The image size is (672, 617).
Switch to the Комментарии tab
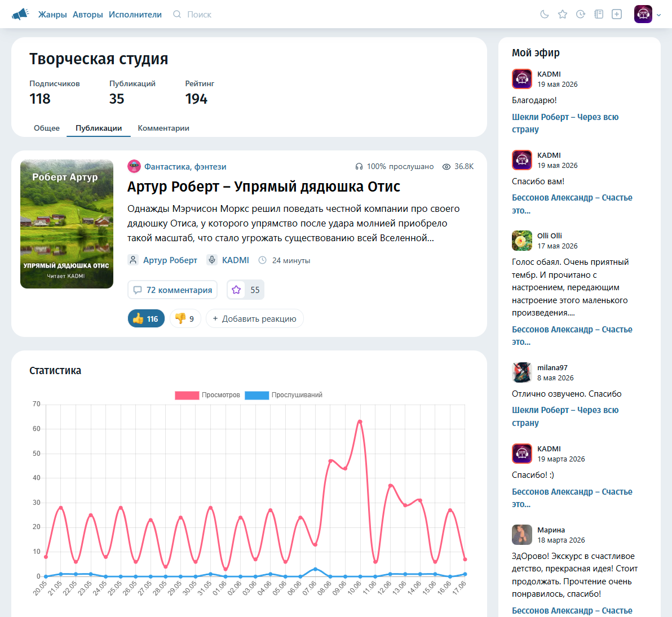pyautogui.click(x=163, y=128)
